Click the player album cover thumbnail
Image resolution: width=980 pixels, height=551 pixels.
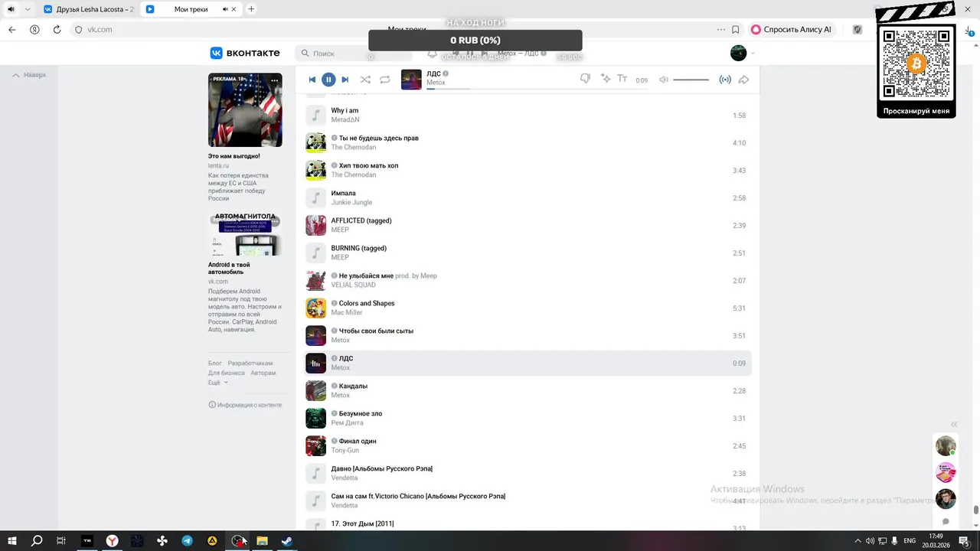[411, 80]
